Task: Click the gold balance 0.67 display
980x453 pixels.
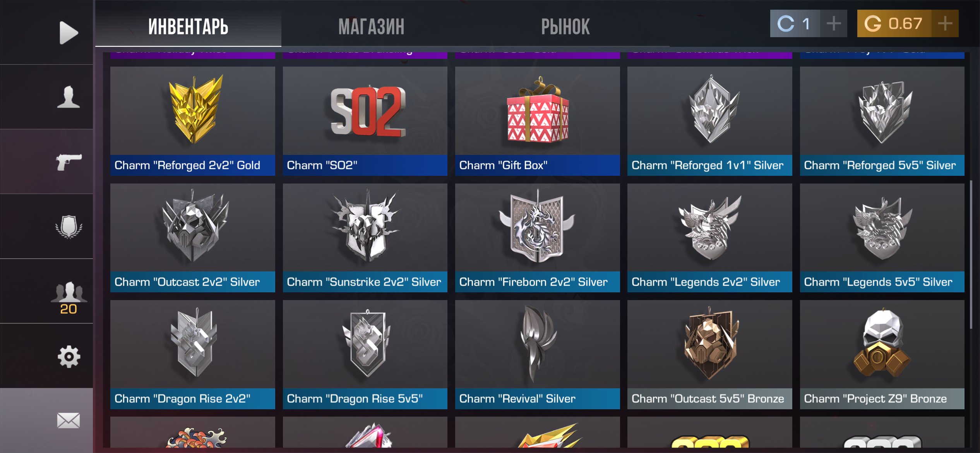Action: (894, 24)
